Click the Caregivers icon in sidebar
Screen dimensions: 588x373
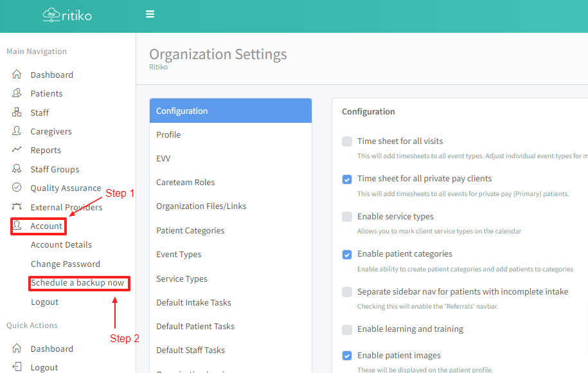[17, 131]
